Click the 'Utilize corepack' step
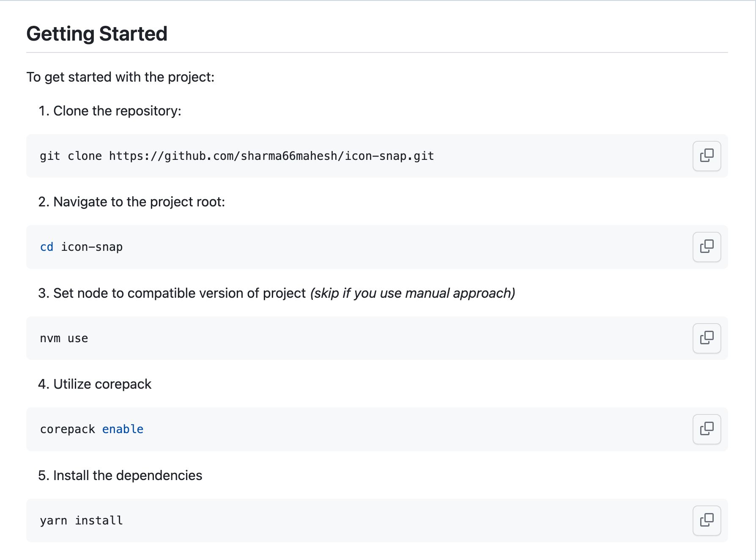Screen dimensions: 756x560 (x=102, y=384)
